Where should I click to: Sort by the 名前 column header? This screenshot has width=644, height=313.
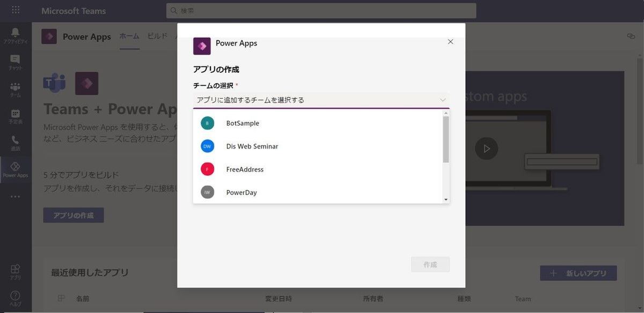(83, 299)
